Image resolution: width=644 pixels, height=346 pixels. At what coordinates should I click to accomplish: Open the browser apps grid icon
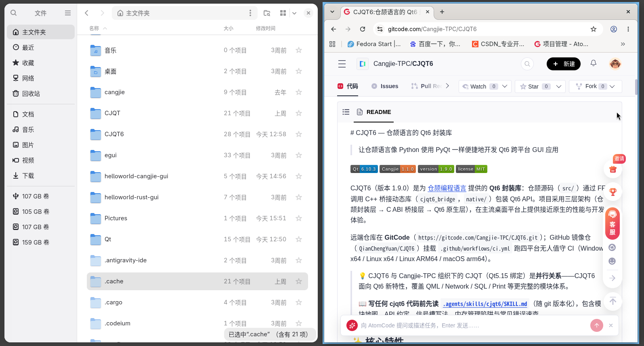pyautogui.click(x=332, y=44)
